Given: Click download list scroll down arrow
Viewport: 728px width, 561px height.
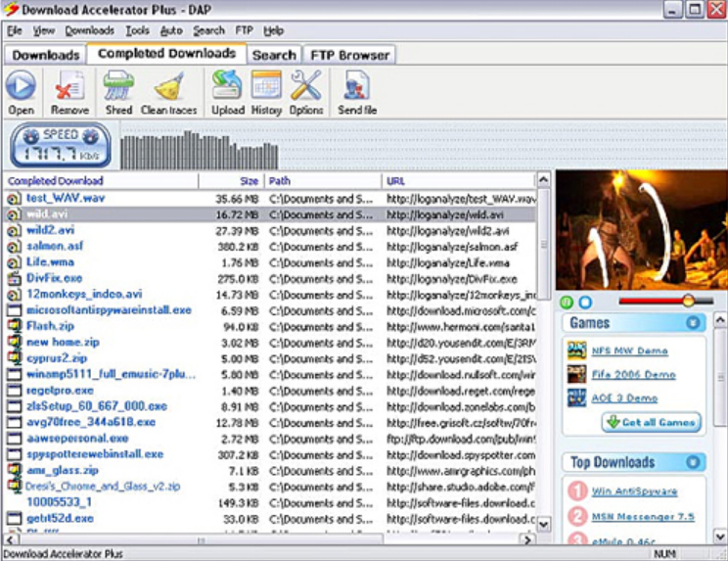Looking at the screenshot, I should [x=543, y=525].
